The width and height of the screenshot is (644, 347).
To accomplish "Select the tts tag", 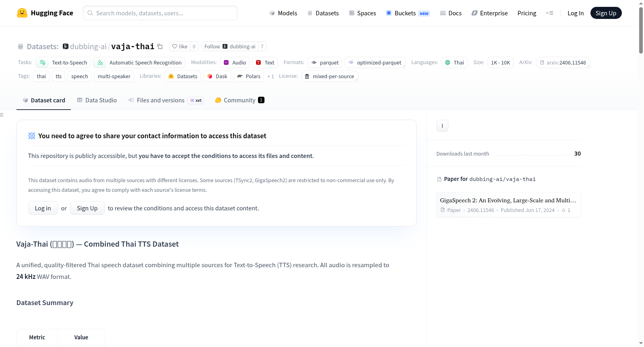I will (x=59, y=76).
